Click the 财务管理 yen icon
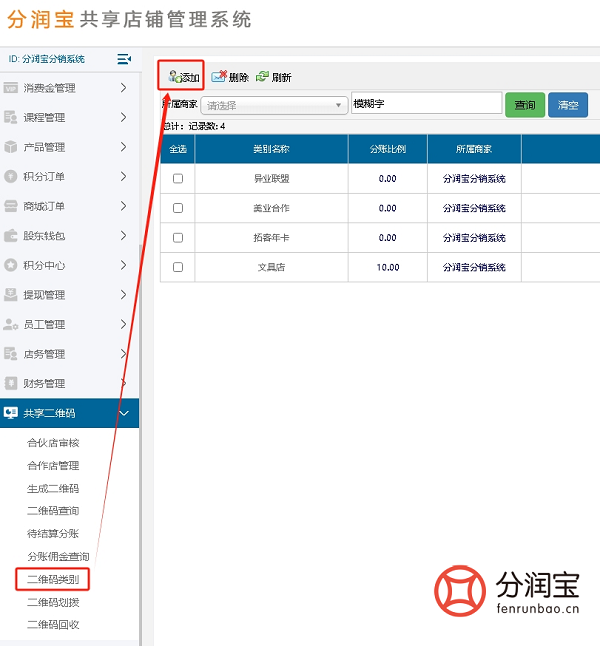Image resolution: width=600 pixels, height=646 pixels. click(x=10, y=383)
